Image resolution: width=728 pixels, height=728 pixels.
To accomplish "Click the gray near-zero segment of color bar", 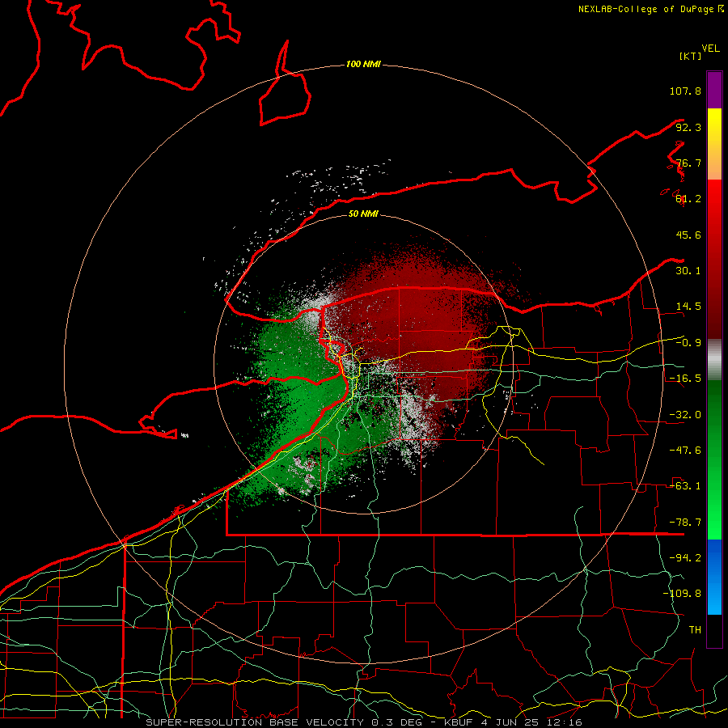I will (x=714, y=360).
